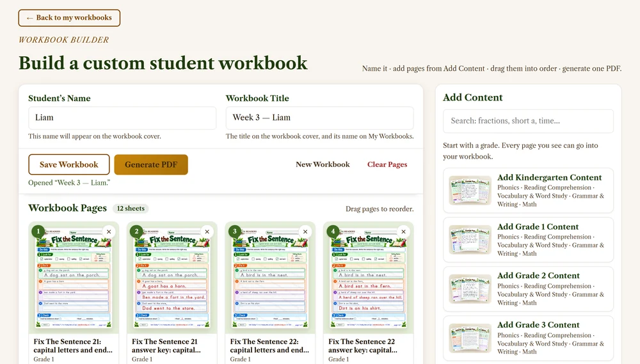640x364 pixels.
Task: Select Add Grade 2 Content heading
Action: point(538,276)
